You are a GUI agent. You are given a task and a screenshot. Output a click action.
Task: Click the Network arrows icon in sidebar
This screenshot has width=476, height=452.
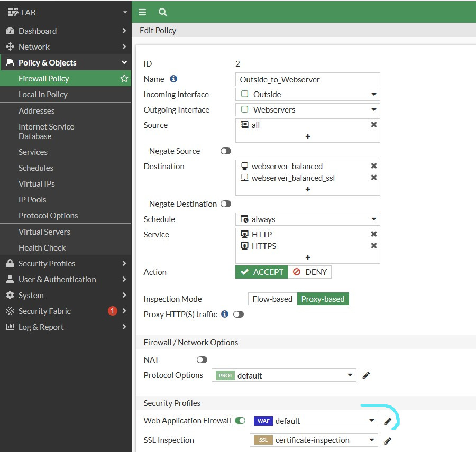point(10,47)
